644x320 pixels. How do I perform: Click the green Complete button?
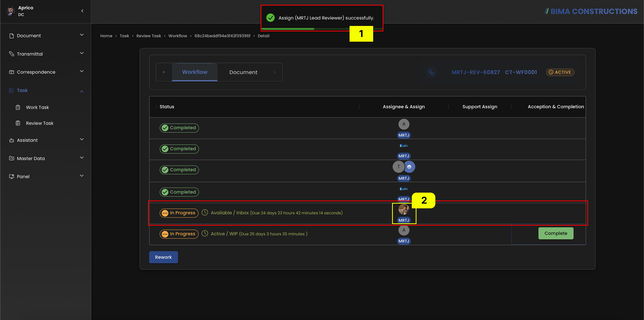coord(556,233)
